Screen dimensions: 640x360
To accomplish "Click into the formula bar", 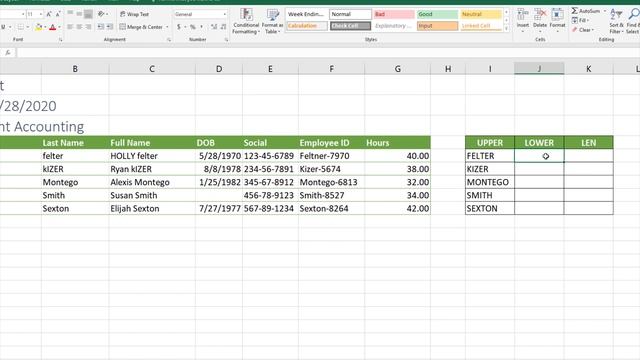I will point(328,53).
